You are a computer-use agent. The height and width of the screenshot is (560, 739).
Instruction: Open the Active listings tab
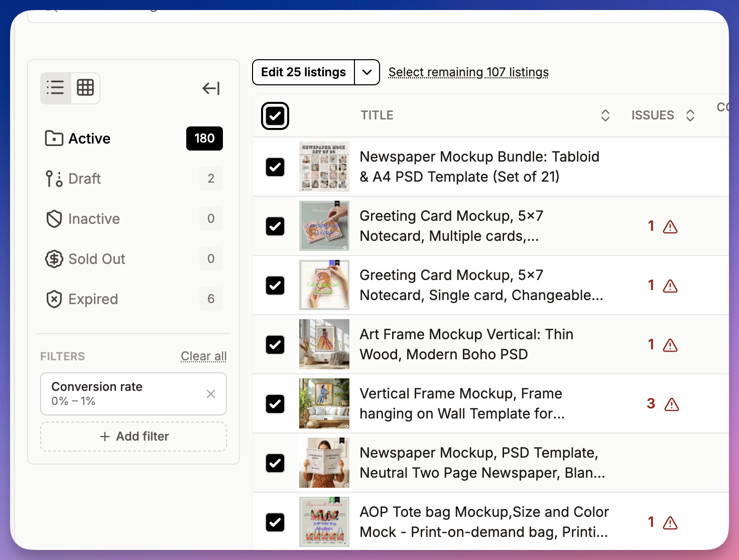pos(134,138)
